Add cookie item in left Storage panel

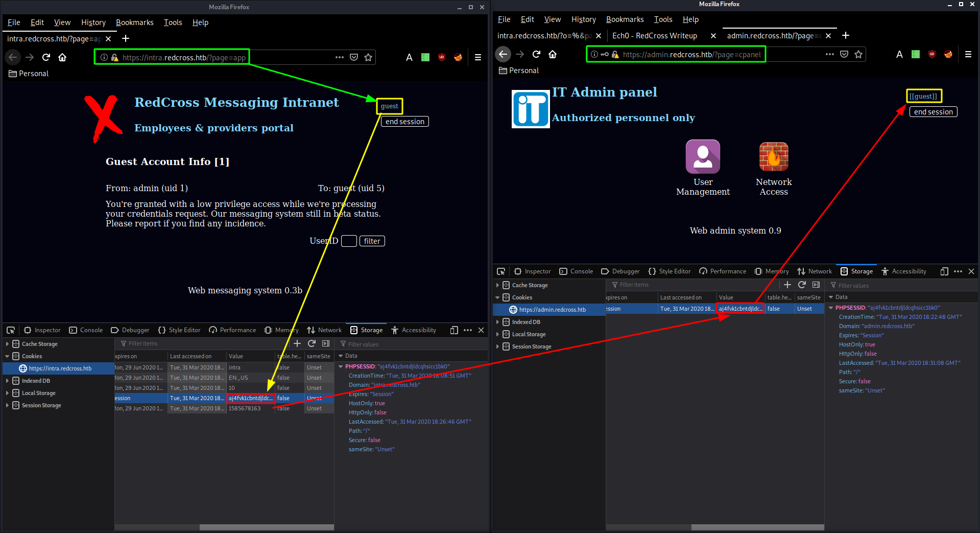[297, 343]
